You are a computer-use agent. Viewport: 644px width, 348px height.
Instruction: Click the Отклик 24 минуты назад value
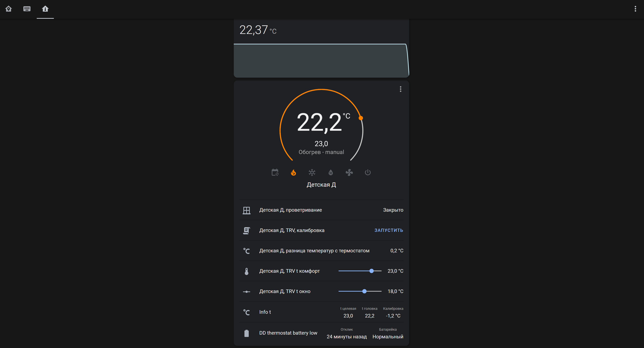346,337
